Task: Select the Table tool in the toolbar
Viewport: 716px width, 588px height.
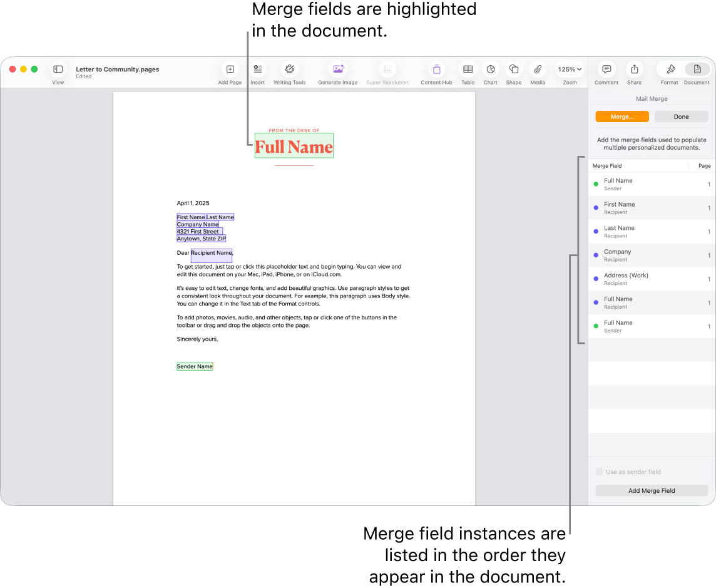Action: click(x=467, y=69)
